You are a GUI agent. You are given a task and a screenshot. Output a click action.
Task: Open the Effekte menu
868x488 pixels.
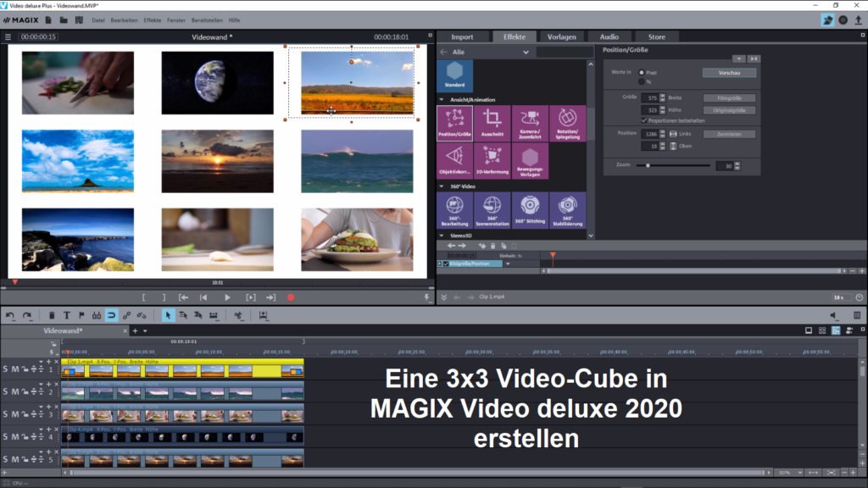[153, 20]
